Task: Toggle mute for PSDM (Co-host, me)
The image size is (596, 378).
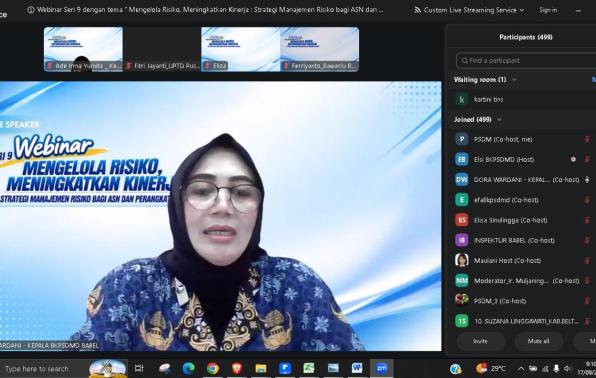Action: 587,140
